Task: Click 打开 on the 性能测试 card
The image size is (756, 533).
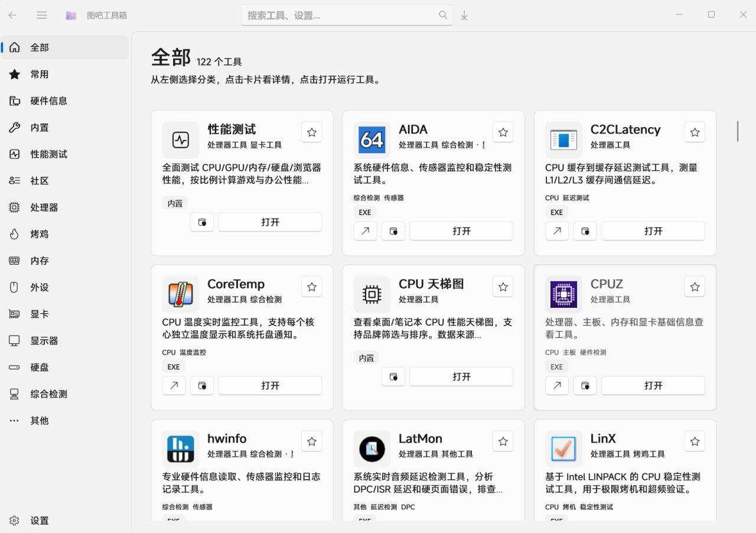Action: tap(270, 222)
